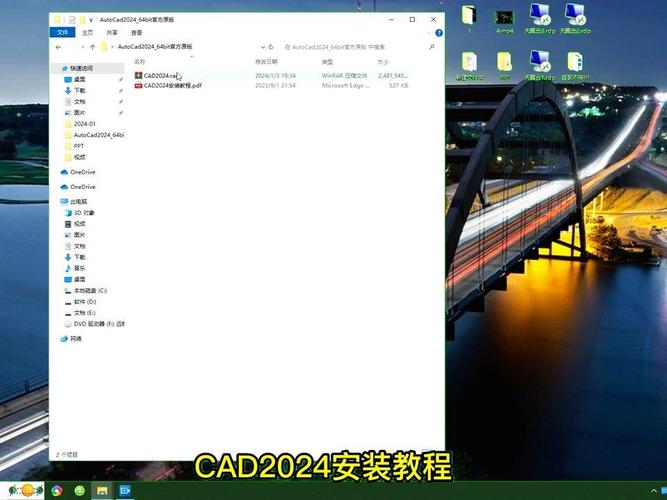Viewport: 667px width, 500px height.
Task: Open the colorful browser icon on taskbar
Action: (x=57, y=491)
